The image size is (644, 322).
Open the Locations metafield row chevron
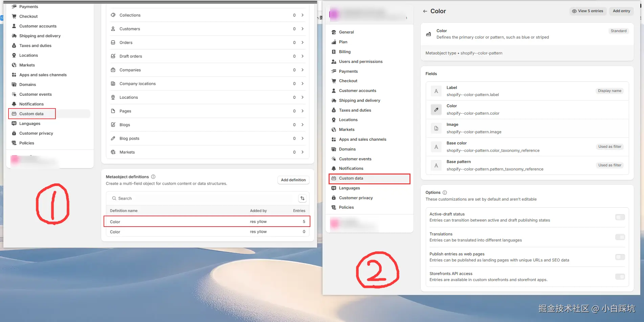tap(303, 97)
